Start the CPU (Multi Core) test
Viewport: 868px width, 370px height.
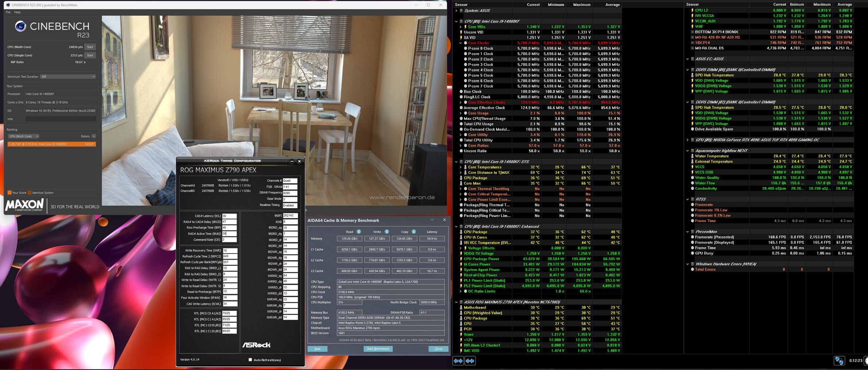click(x=90, y=47)
